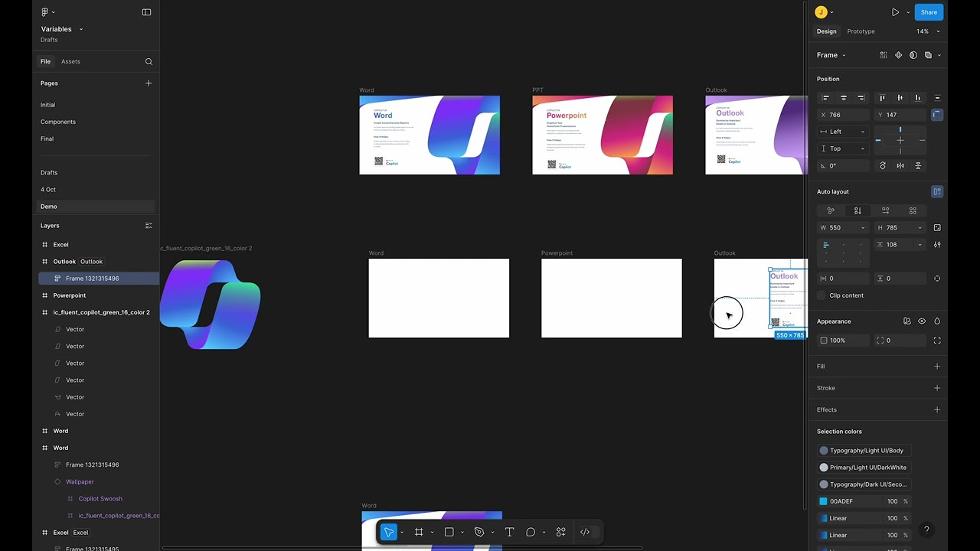Toggle the Auto layout button

click(937, 191)
